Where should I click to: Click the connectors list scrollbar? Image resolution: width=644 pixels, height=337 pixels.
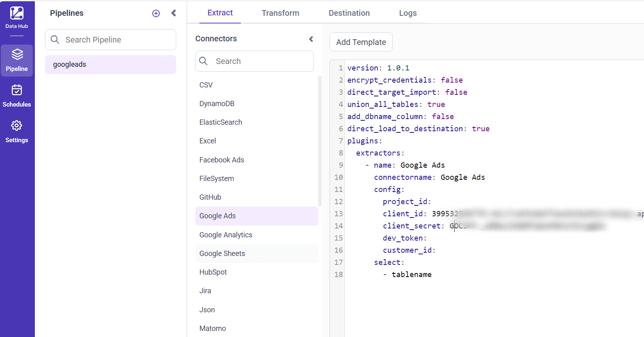320,142
